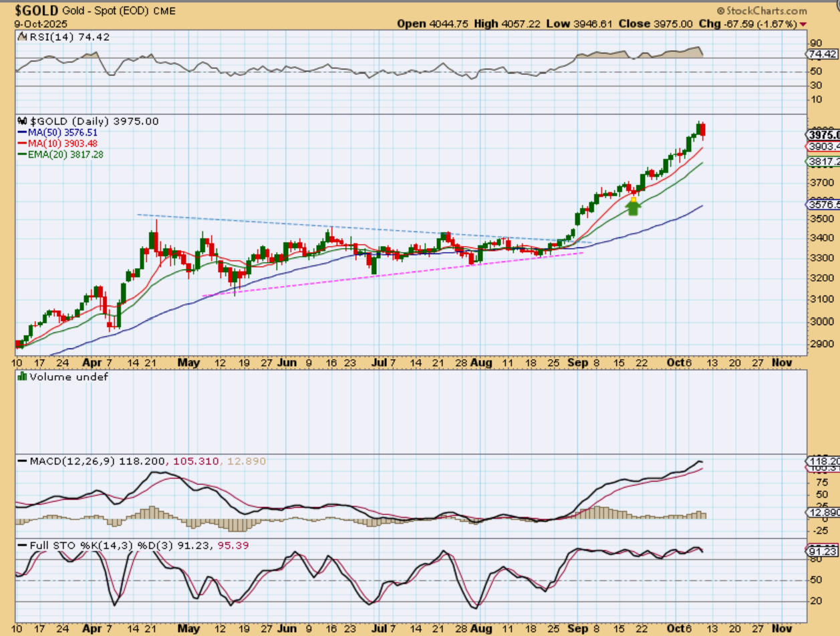Click the black line swatch beside MACD(12,26,9)
The width and height of the screenshot is (840, 636).
pyautogui.click(x=21, y=461)
